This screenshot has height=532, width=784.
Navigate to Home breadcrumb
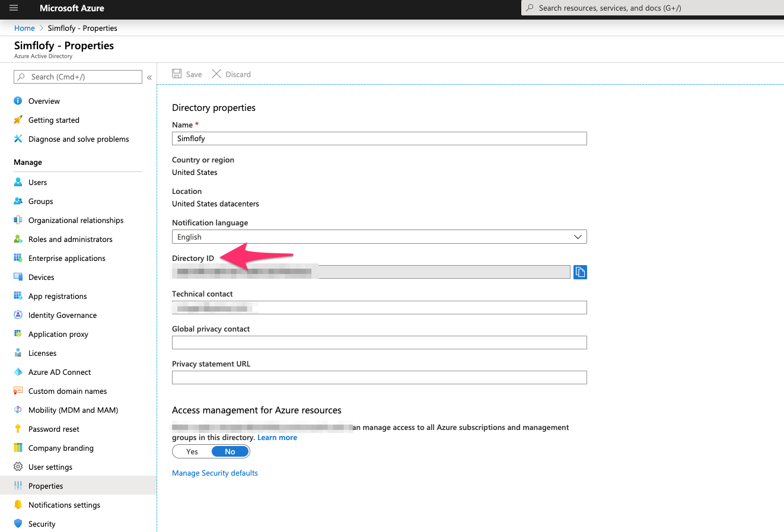tap(24, 28)
